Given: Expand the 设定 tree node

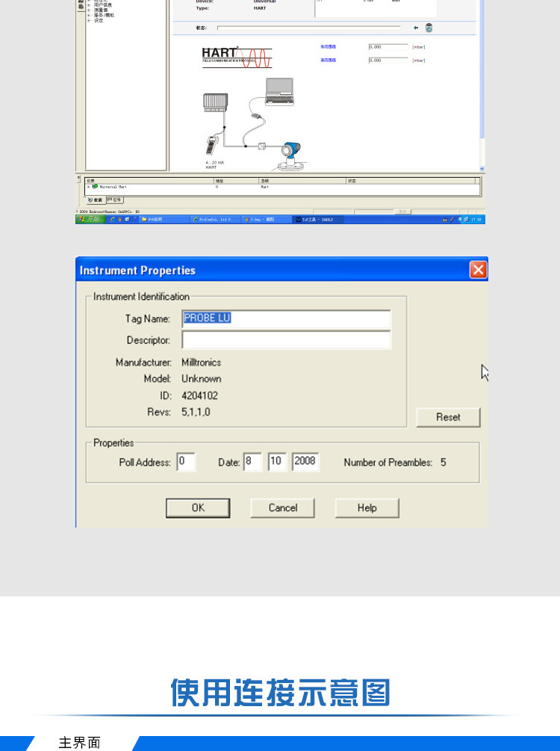Looking at the screenshot, I should coord(89,21).
